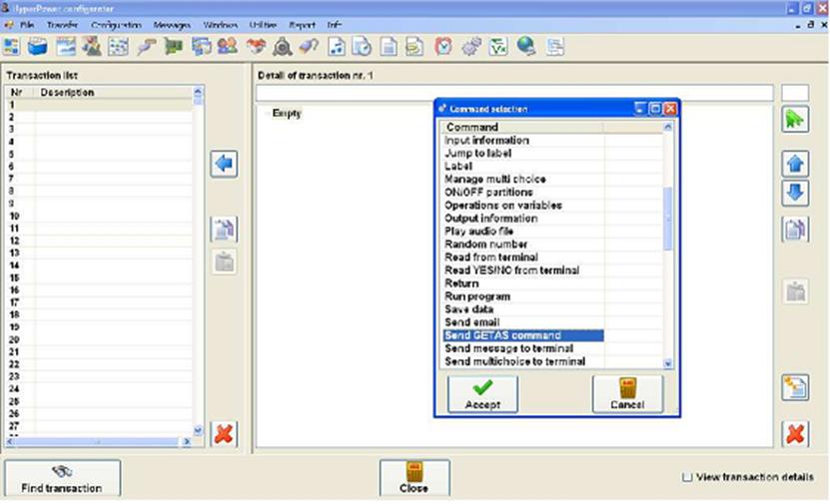Click the blue down arrow button
The width and height of the screenshot is (830, 504).
tap(795, 193)
